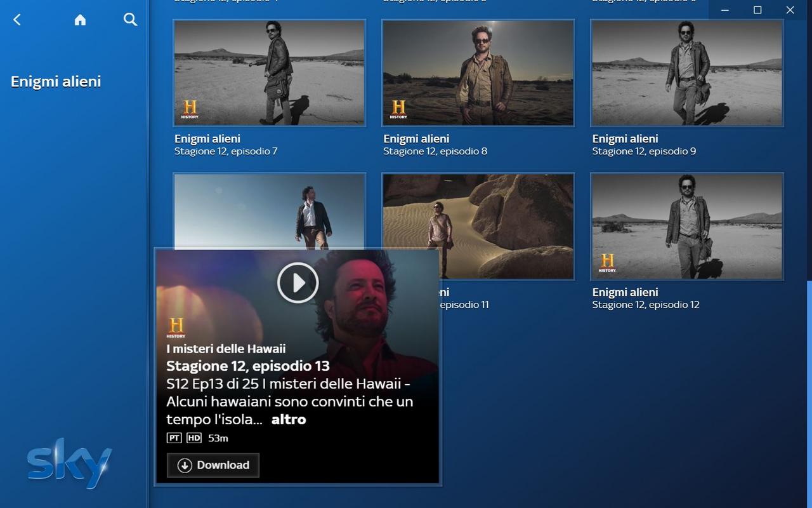Expand description with the 'altro' link
This screenshot has width=812, height=508.
coord(289,419)
